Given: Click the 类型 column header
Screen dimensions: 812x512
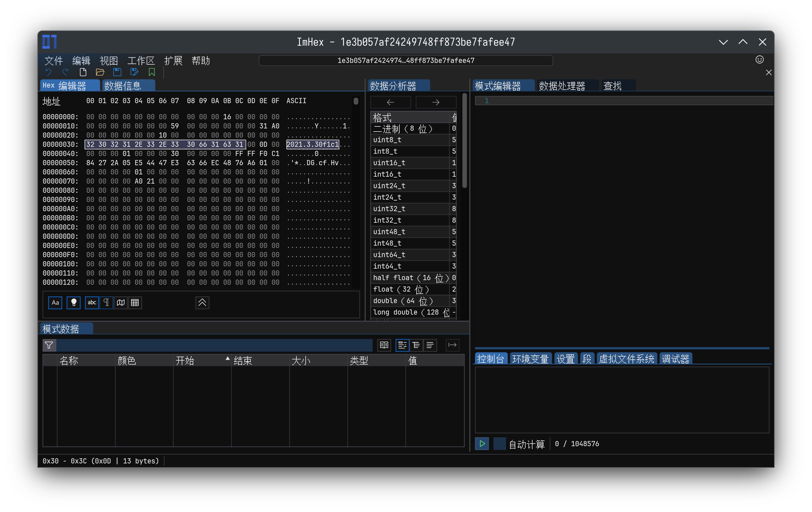Looking at the screenshot, I should pos(376,361).
